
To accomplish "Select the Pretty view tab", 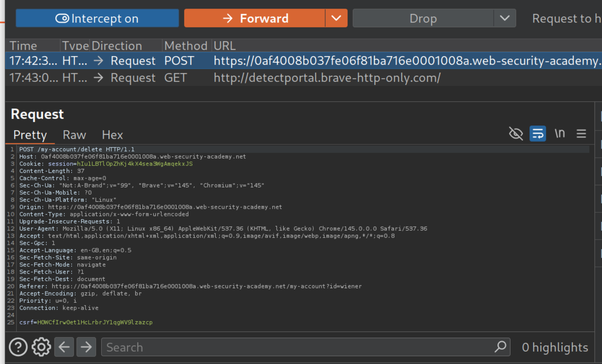I will click(x=30, y=135).
